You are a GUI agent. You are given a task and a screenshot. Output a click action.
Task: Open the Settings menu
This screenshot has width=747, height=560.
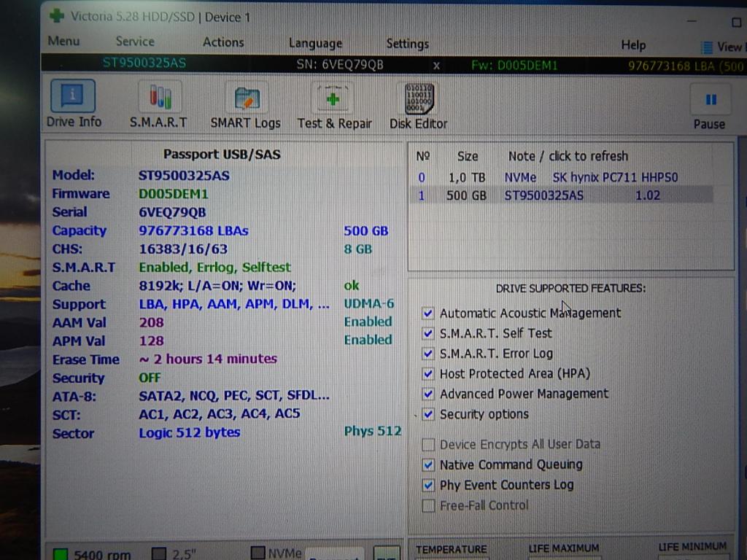coord(407,44)
